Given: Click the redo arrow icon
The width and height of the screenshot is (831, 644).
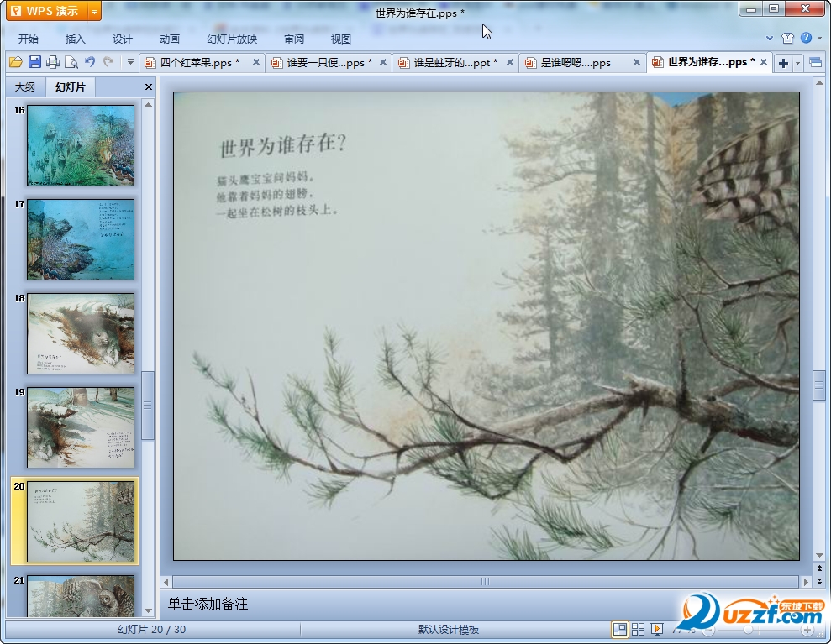Looking at the screenshot, I should click(108, 62).
